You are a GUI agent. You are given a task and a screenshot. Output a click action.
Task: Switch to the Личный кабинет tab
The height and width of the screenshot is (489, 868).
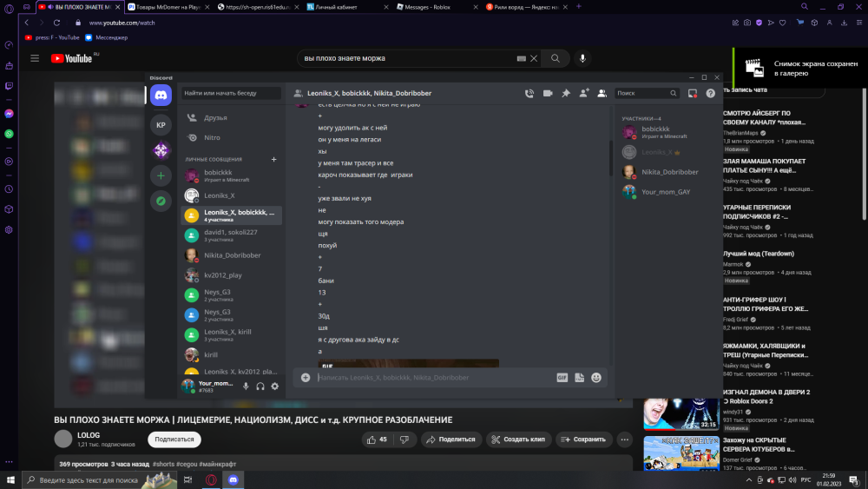(346, 7)
